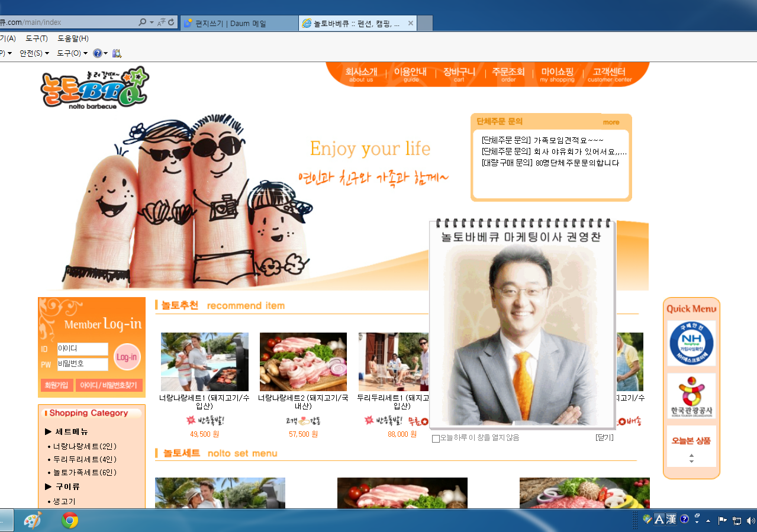Click the Research icon in the command bar
757x532 pixels.
point(117,53)
